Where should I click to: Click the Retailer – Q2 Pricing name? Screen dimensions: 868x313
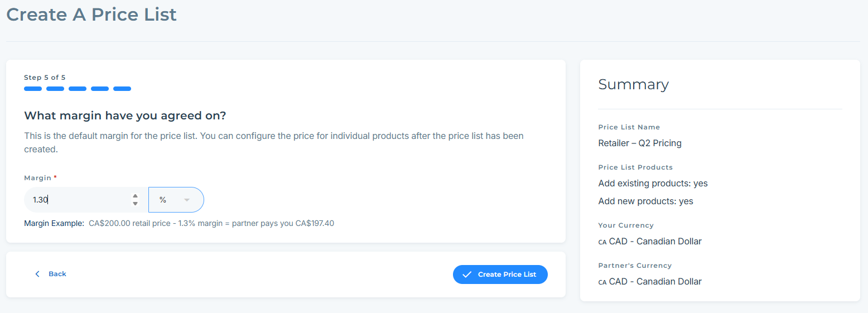(640, 143)
